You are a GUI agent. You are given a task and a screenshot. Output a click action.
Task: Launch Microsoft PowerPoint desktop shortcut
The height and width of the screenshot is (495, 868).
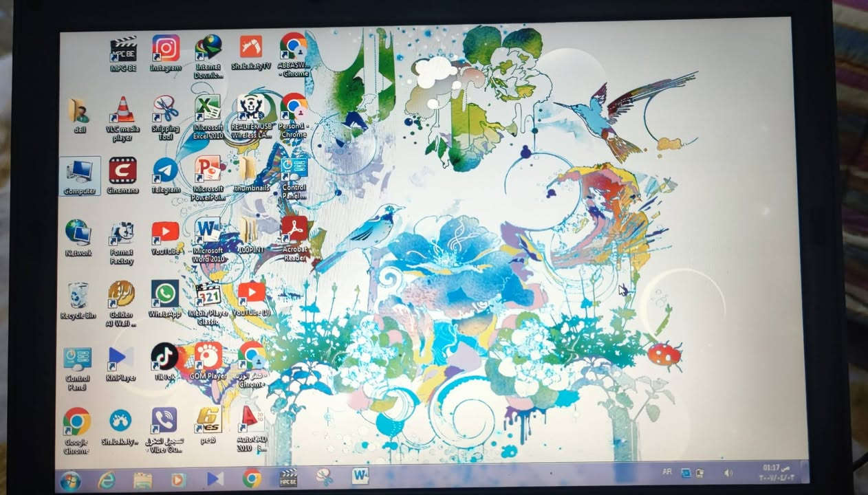click(x=208, y=178)
